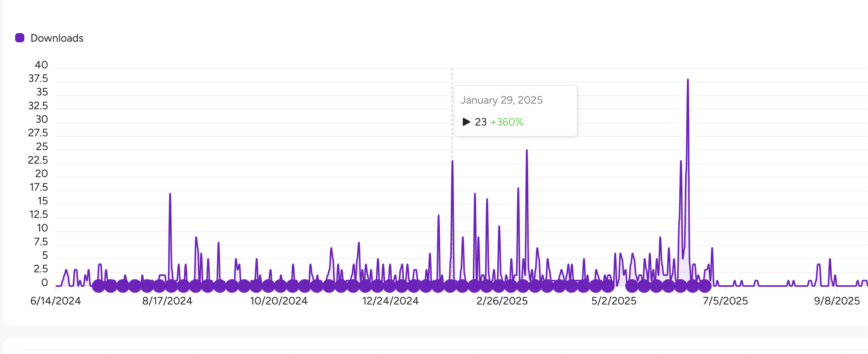Click the 9/8/2025 x-axis date label
The image size is (868, 354).
point(837,301)
